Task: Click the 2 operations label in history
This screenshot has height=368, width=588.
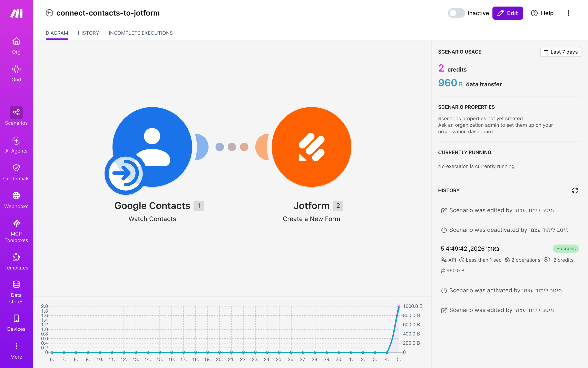Action: (522, 260)
